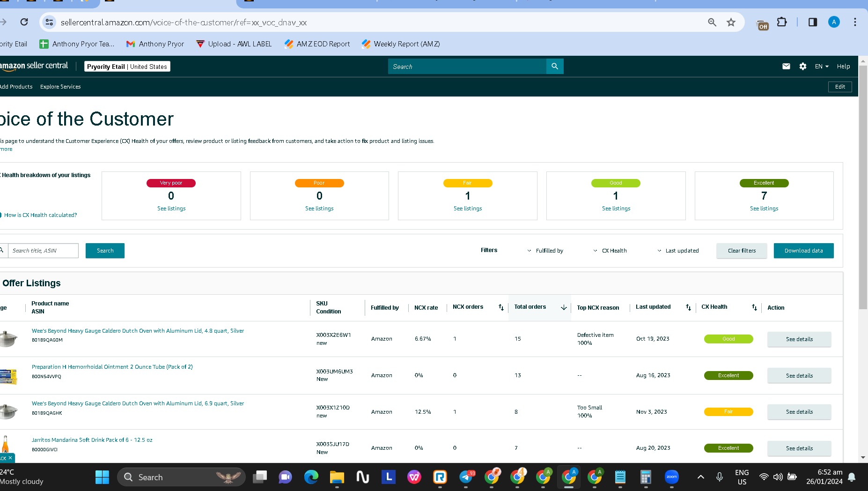This screenshot has height=491, width=868.
Task: Expand the Fulfilled by filter dropdown
Action: click(x=545, y=251)
